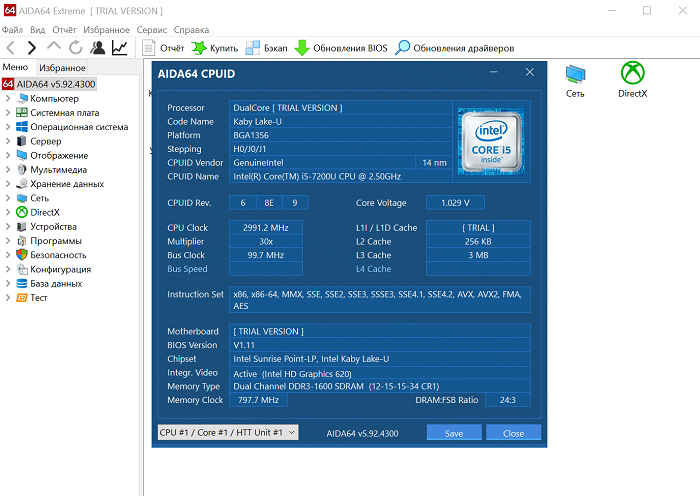Viewport: 700px width, 496px height.
Task: Open the CPU core selector dropdown
Action: pyautogui.click(x=228, y=432)
